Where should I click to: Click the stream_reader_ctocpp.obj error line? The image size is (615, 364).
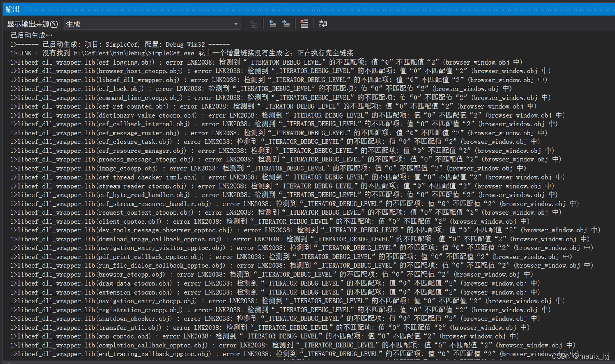282,186
